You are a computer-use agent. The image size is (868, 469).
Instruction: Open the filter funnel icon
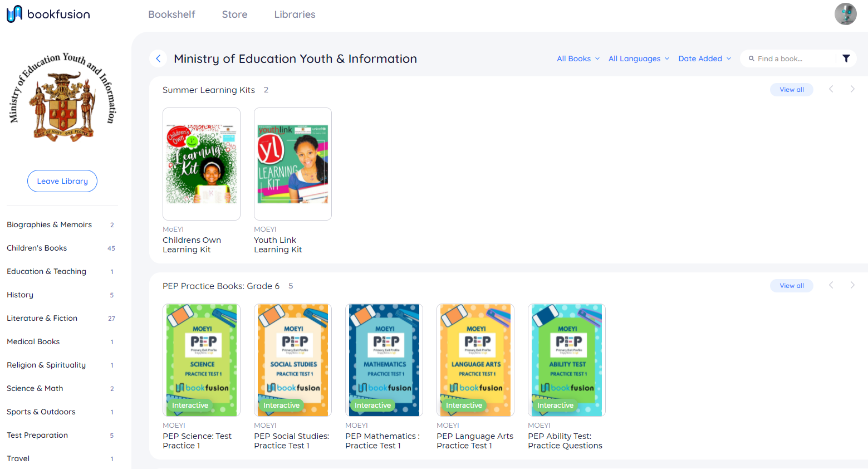(846, 58)
